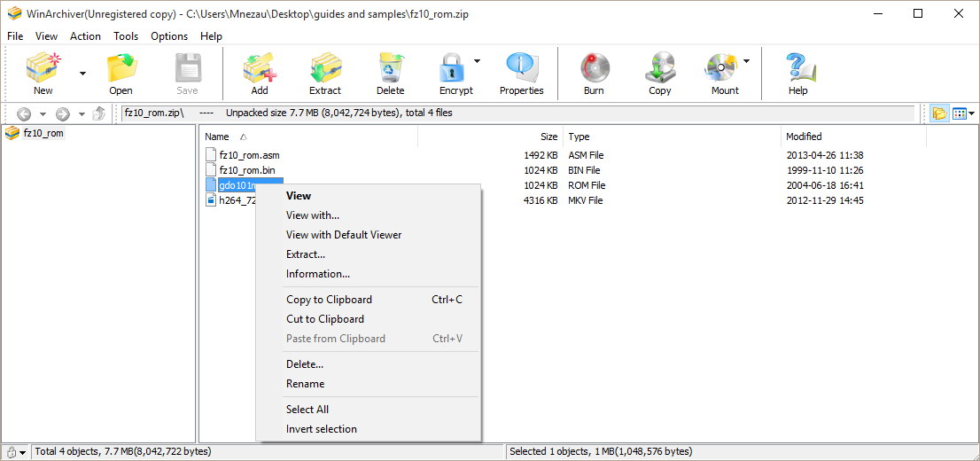Select the fz10_rom.bin file
This screenshot has height=461, width=980.
247,170
